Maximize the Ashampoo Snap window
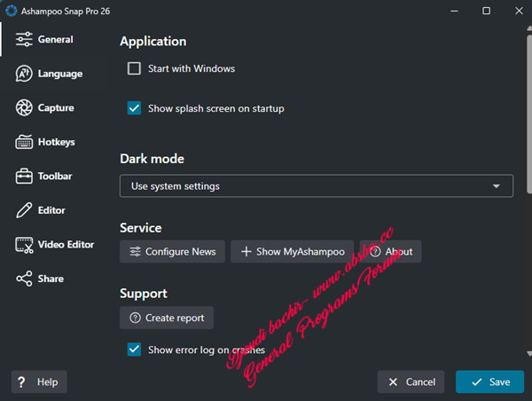This screenshot has width=532, height=401. pyautogui.click(x=486, y=11)
